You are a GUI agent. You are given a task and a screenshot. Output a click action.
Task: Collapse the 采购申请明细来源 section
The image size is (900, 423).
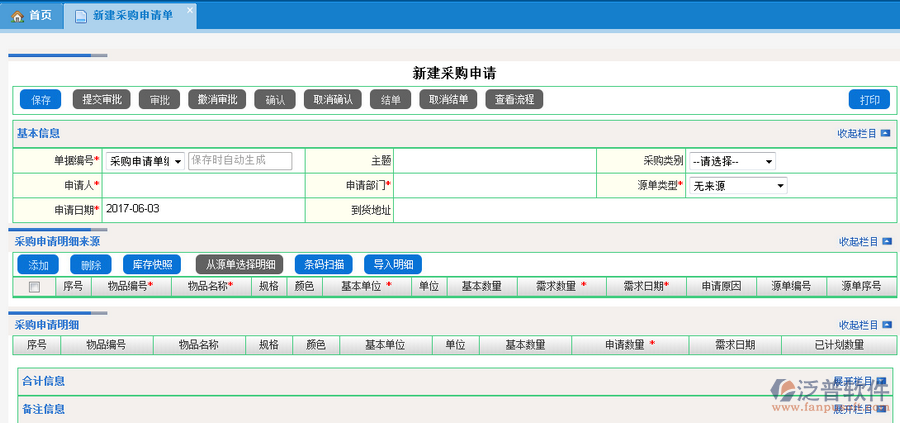[863, 241]
